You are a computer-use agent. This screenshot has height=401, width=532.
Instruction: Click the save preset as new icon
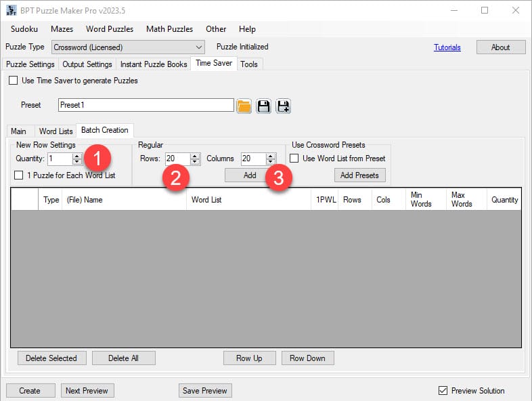[x=284, y=106]
